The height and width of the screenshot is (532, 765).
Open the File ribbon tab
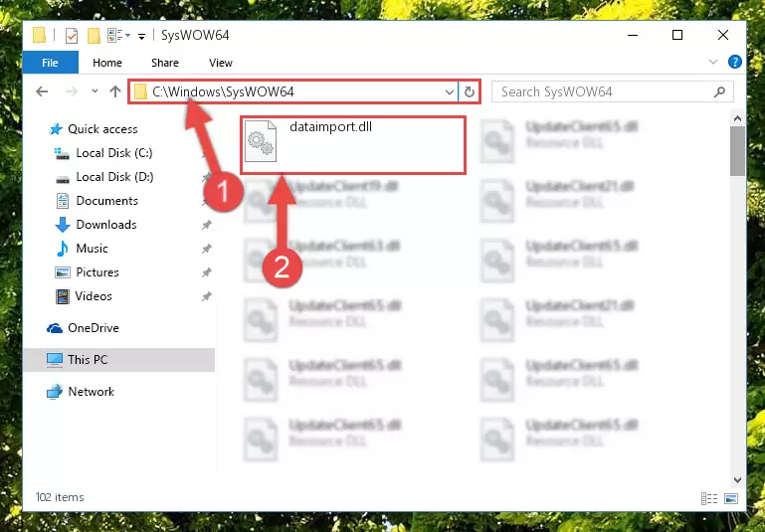coord(51,63)
